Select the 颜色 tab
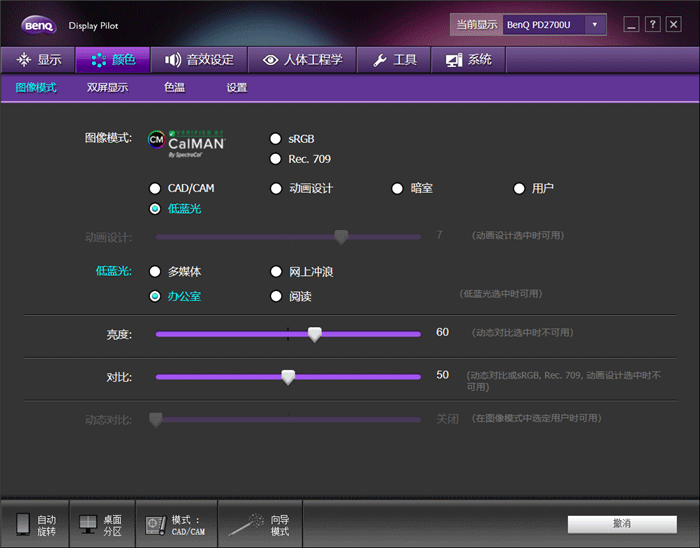 (112, 59)
